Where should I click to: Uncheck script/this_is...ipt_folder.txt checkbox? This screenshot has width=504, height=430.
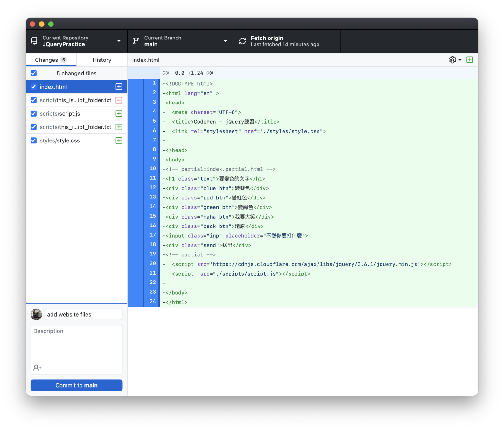[x=34, y=100]
